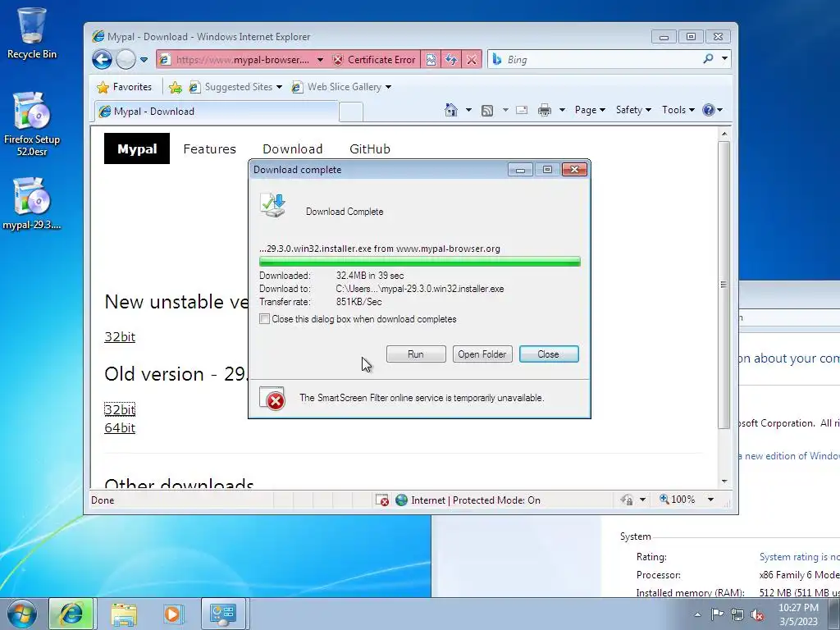This screenshot has height=630, width=840.
Task: Open a new blank tab
Action: pos(351,112)
